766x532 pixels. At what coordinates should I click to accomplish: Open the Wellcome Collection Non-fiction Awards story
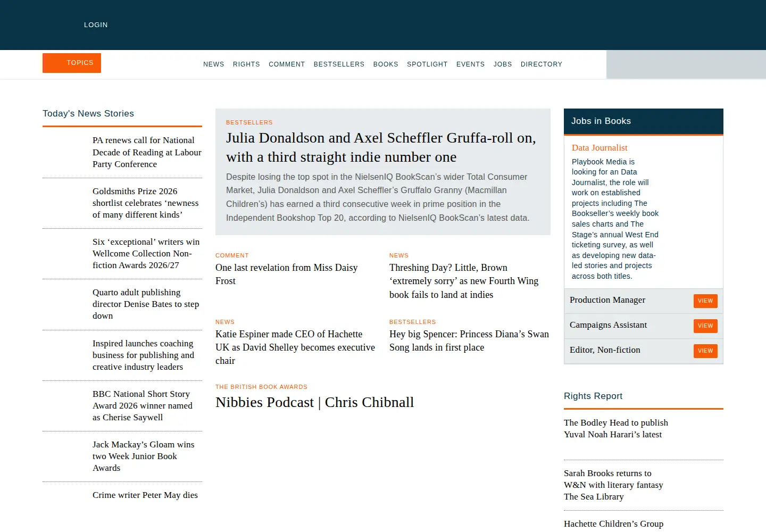coord(146,253)
